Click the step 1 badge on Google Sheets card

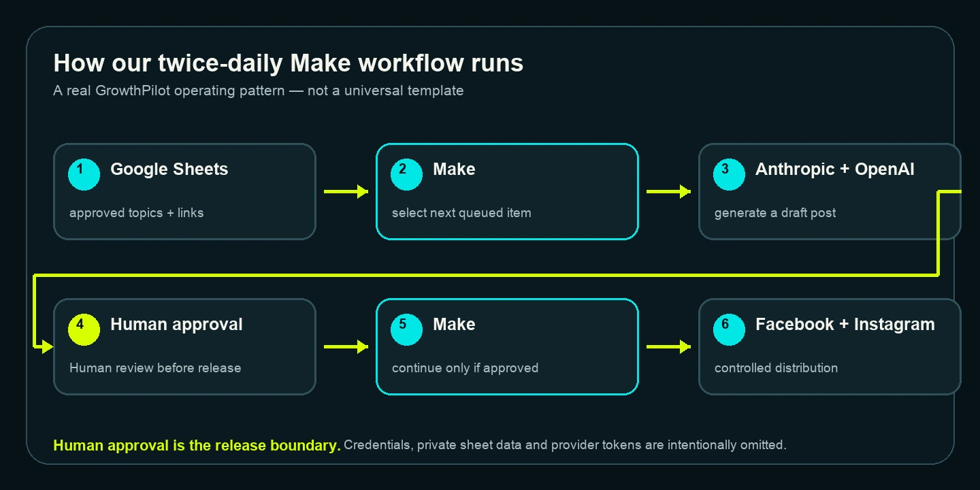pos(84,174)
